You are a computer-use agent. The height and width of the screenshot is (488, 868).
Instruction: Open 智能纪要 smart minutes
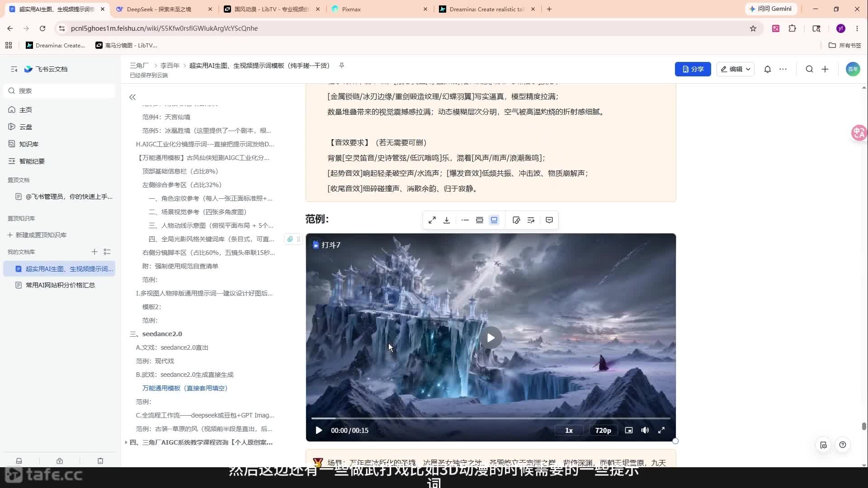(27, 161)
